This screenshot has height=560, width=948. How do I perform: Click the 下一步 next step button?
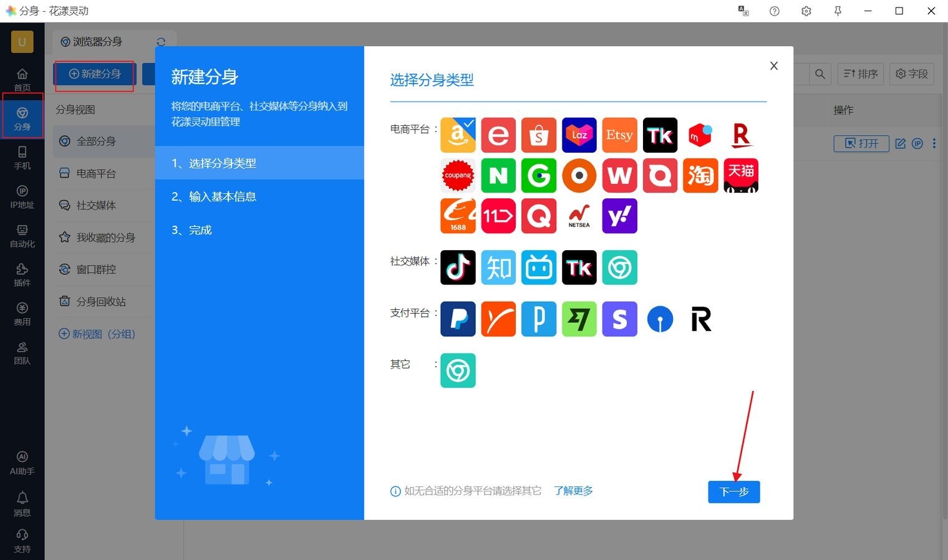733,491
